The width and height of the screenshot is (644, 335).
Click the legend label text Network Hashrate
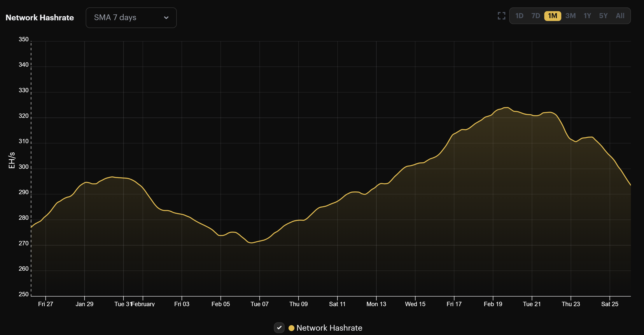tap(329, 328)
